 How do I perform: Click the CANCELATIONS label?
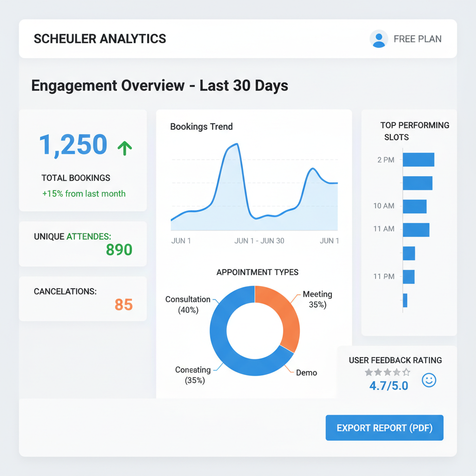click(65, 291)
